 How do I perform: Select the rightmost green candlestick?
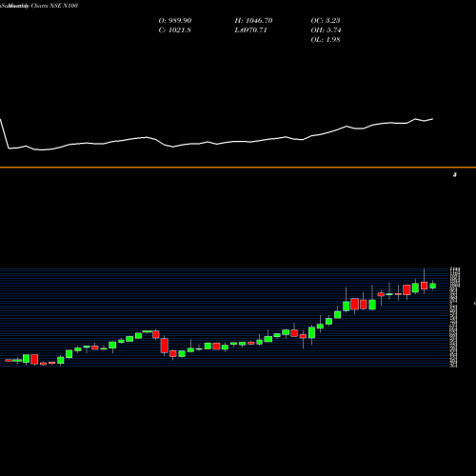[x=433, y=286]
